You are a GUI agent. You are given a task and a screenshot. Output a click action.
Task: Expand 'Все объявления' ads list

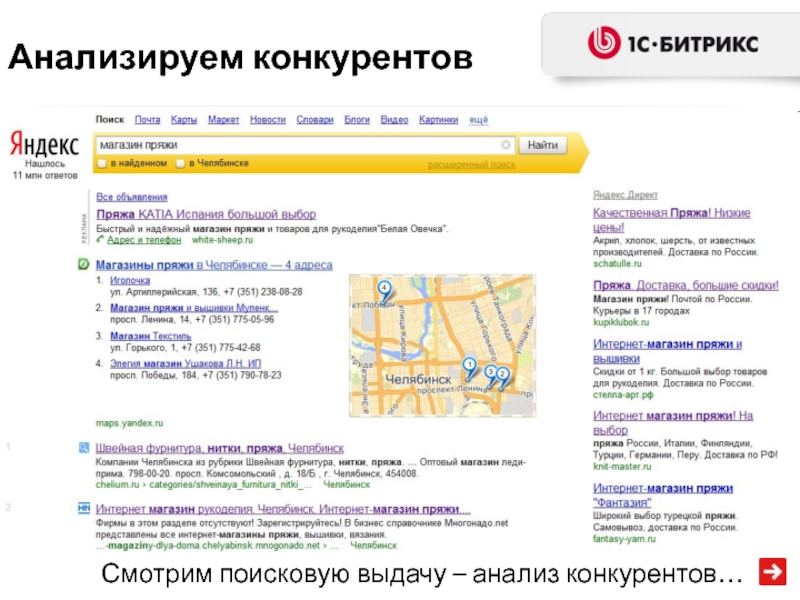point(131,197)
